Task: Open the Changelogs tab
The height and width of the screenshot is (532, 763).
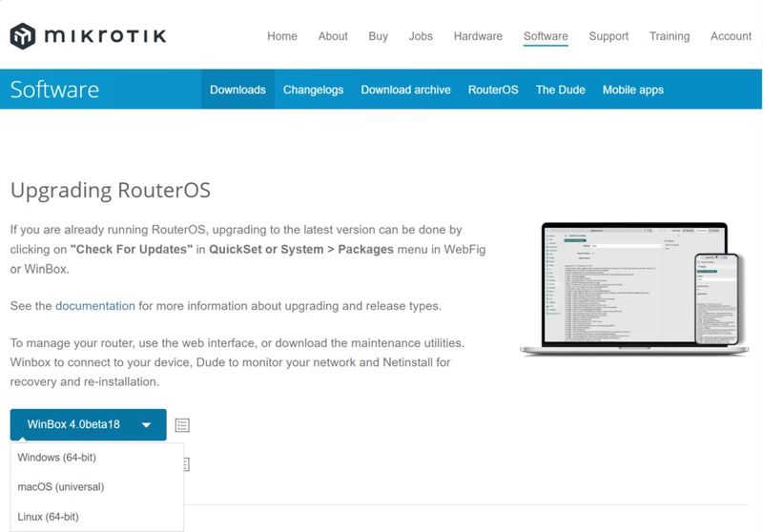Action: 314,90
